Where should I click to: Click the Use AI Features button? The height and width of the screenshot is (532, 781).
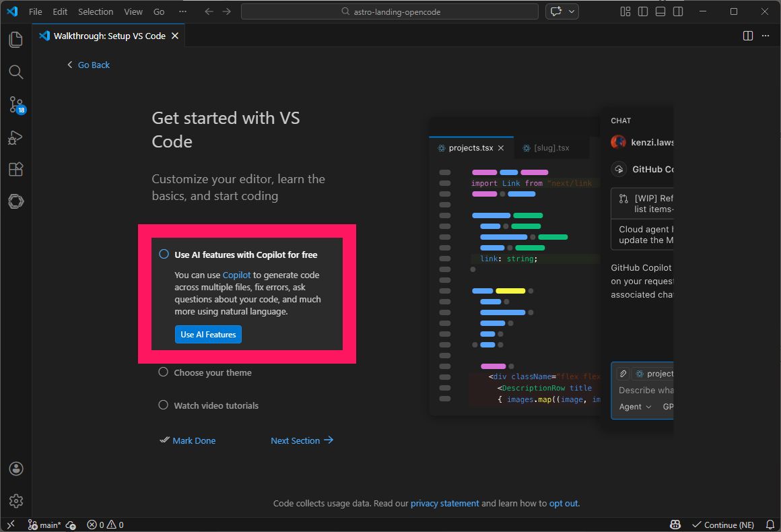coord(208,334)
